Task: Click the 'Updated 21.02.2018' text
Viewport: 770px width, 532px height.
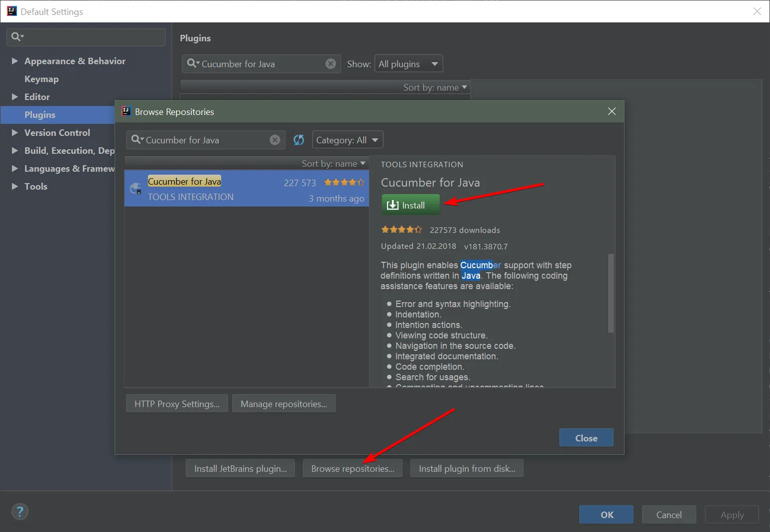Action: pos(418,246)
